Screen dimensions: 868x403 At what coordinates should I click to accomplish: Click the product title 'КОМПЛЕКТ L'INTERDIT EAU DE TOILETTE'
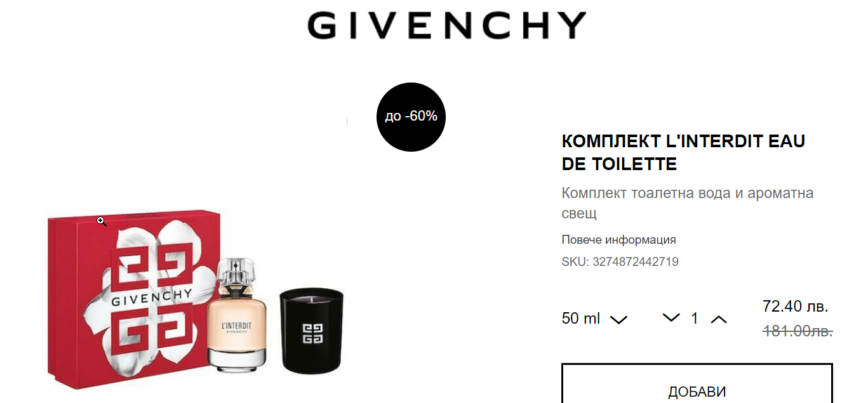click(x=684, y=152)
